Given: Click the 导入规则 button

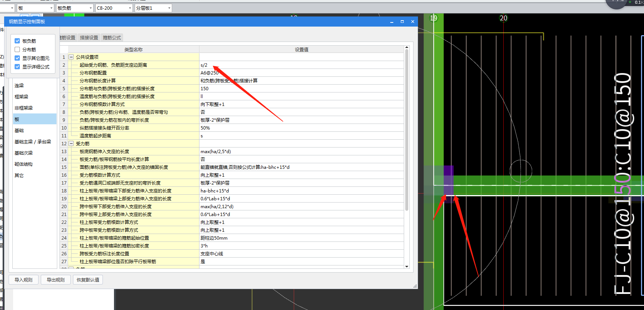Looking at the screenshot, I should pyautogui.click(x=24, y=280).
